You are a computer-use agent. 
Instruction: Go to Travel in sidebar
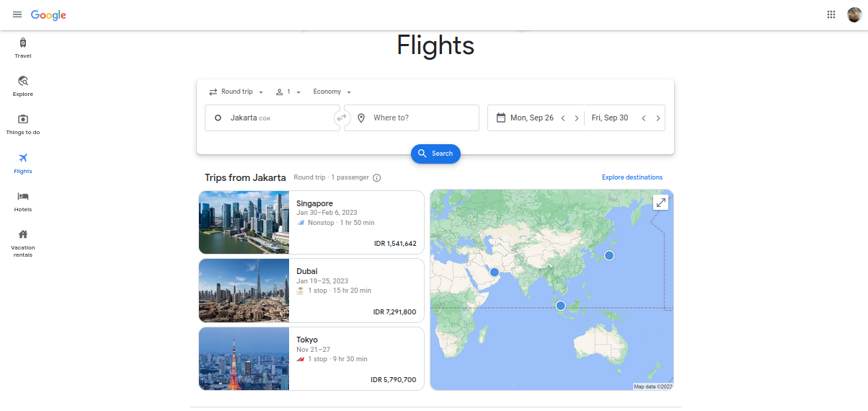tap(23, 48)
